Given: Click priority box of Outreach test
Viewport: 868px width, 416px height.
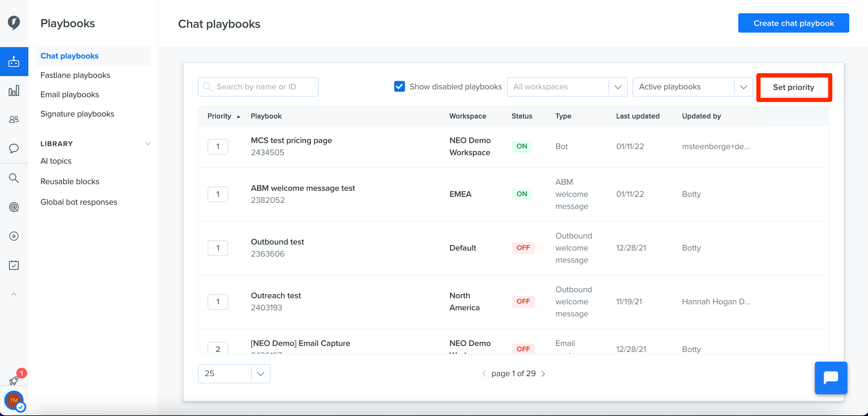Looking at the screenshot, I should tap(218, 302).
